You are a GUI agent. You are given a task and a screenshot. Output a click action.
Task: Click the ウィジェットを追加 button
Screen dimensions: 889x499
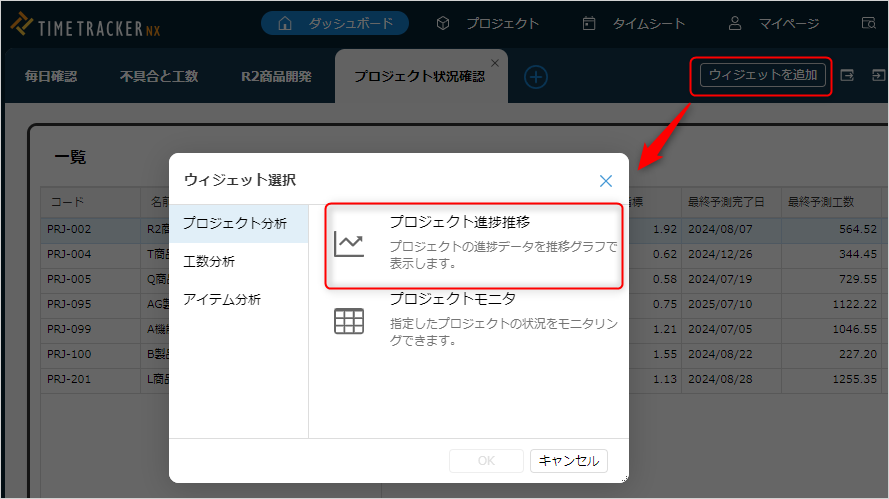[763, 75]
